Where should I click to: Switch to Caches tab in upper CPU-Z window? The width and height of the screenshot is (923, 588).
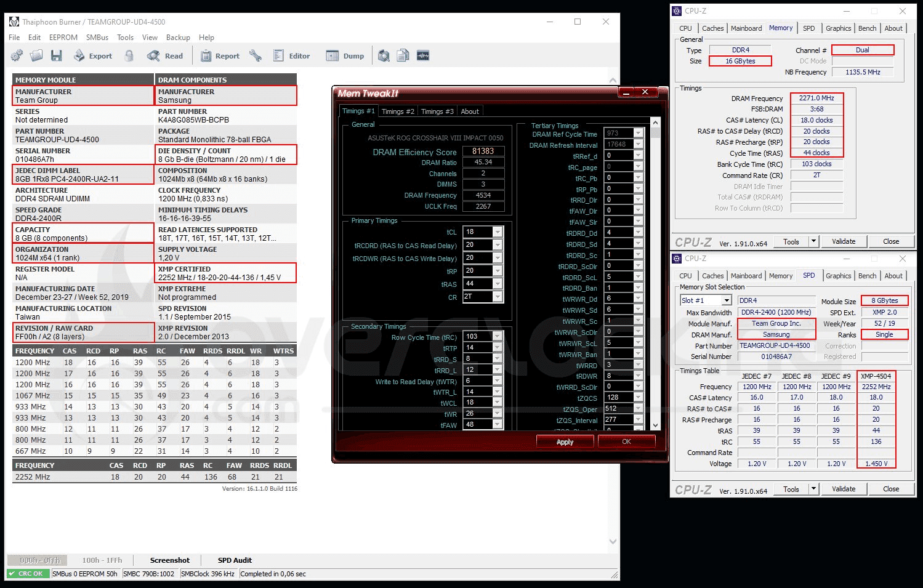(713, 28)
